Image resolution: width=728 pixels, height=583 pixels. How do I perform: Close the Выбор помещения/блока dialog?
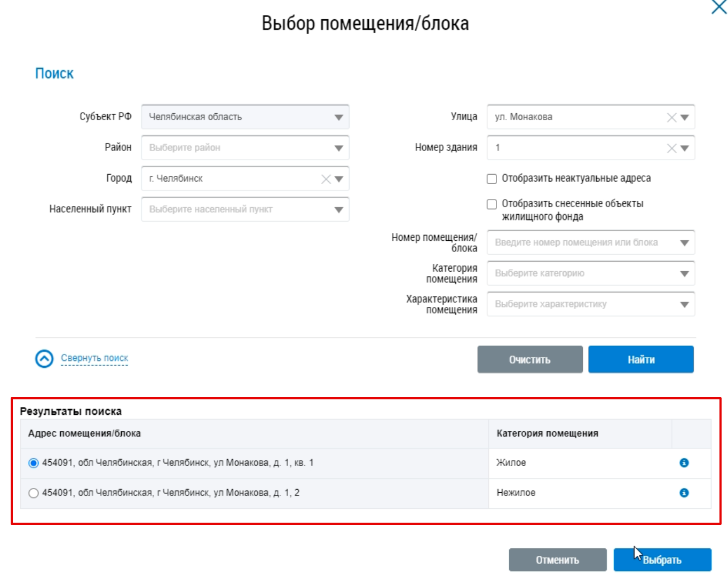click(x=718, y=7)
